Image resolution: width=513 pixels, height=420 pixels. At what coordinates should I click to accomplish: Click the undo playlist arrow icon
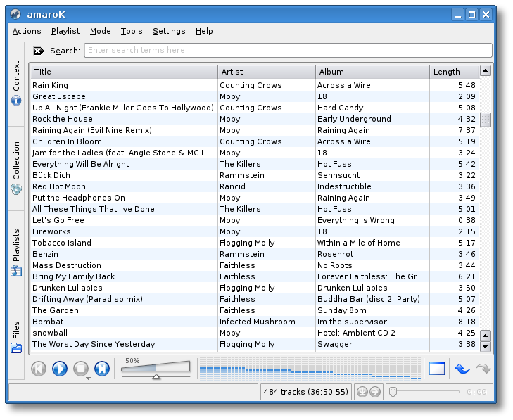[462, 369]
